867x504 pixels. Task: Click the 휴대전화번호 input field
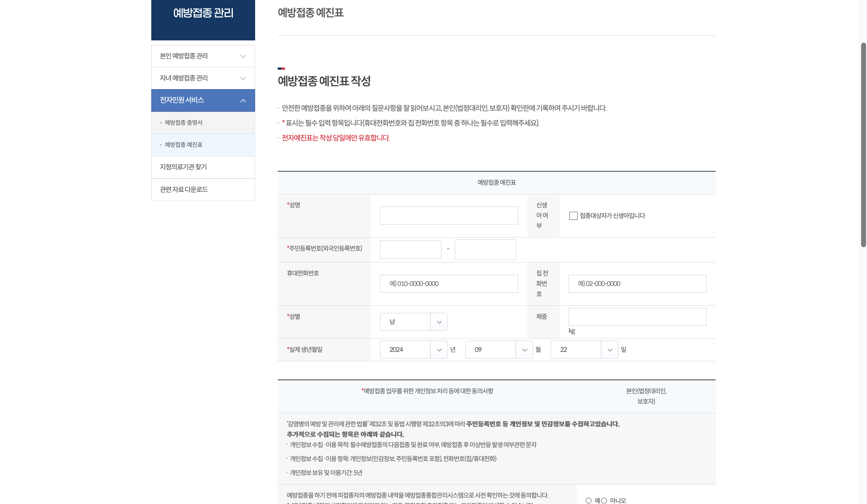449,284
